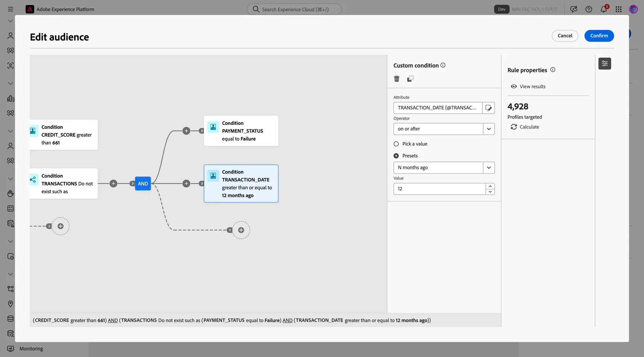
Task: Click the Attribute field TRANSACTION_DATE
Action: [438, 108]
